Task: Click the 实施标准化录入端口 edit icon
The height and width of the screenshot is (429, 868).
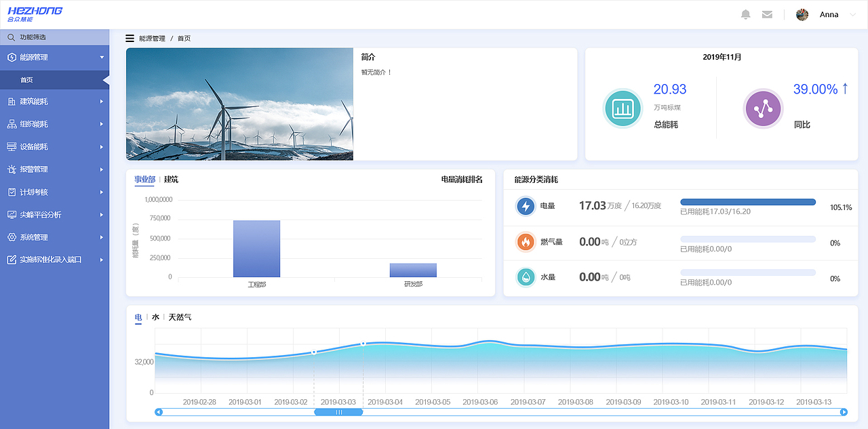Action: pyautogui.click(x=12, y=260)
